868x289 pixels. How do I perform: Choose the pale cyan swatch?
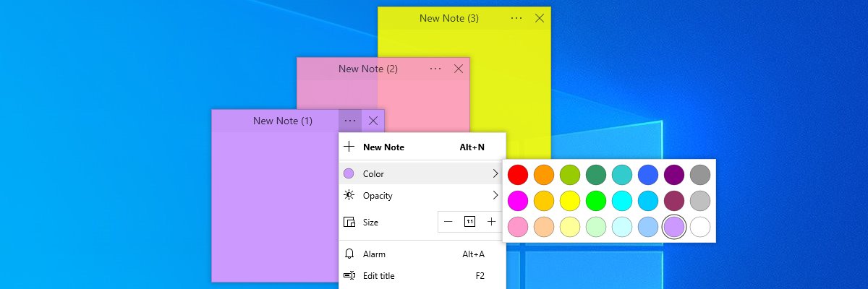[622, 227]
